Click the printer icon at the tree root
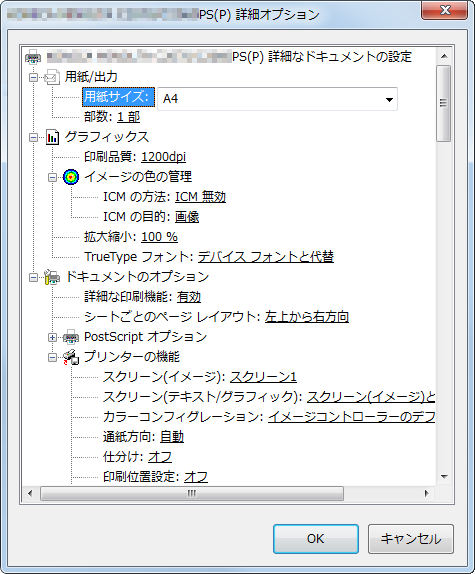 click(33, 57)
